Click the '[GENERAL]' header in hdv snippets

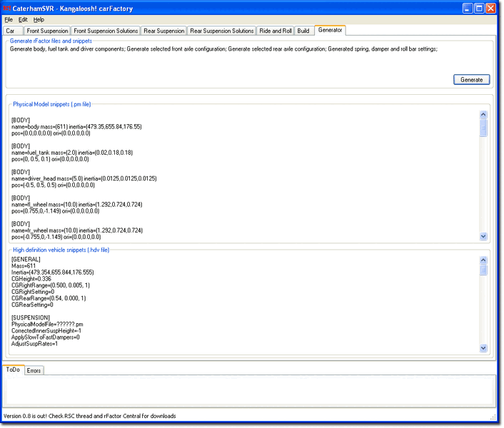[26, 259]
